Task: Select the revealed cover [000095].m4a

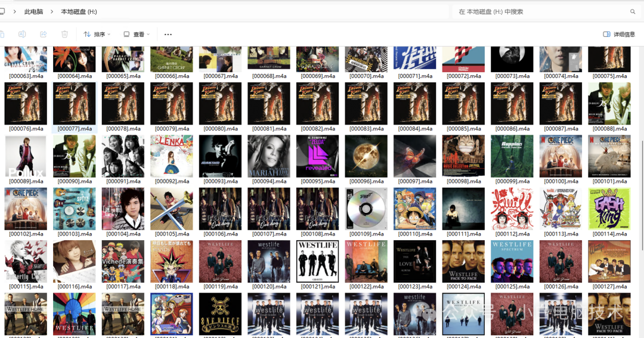Action: (x=317, y=156)
